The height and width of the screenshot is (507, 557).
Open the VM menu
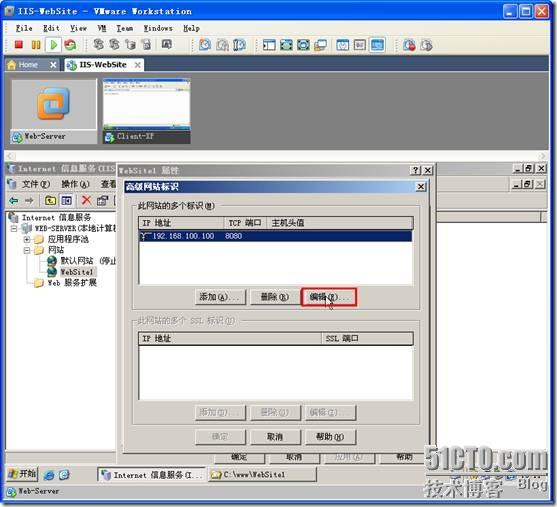[102, 28]
